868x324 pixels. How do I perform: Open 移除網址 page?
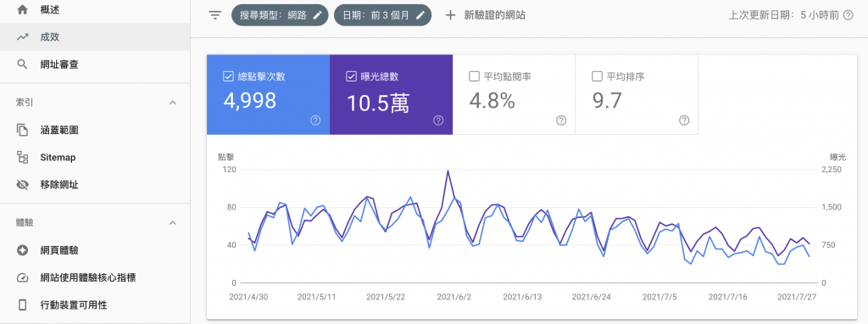[x=95, y=184]
